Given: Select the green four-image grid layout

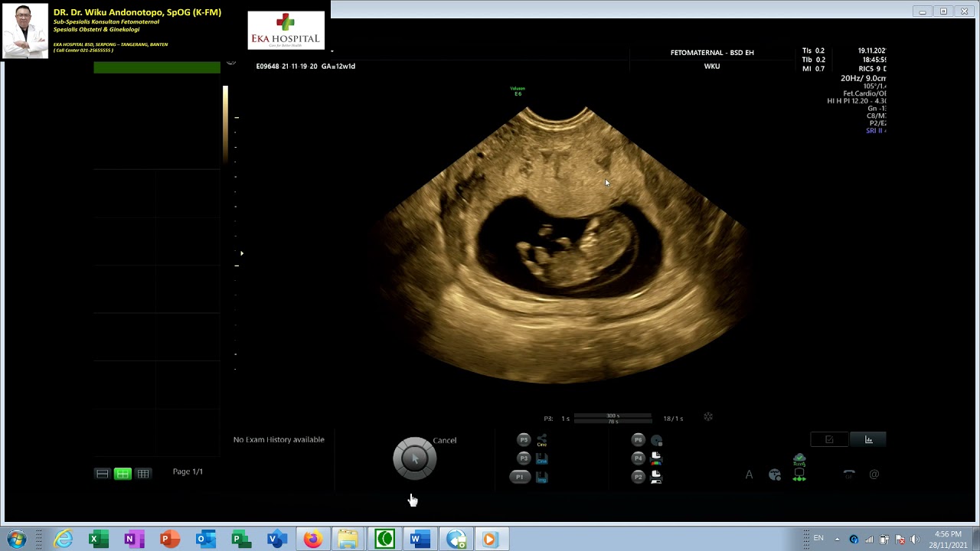Looking at the screenshot, I should (122, 474).
